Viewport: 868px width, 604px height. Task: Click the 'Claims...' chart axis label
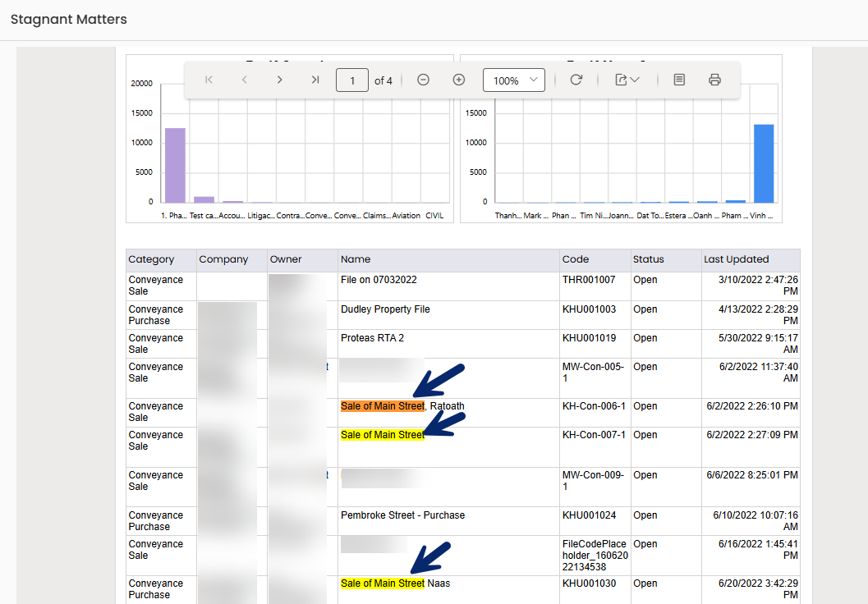tap(377, 216)
